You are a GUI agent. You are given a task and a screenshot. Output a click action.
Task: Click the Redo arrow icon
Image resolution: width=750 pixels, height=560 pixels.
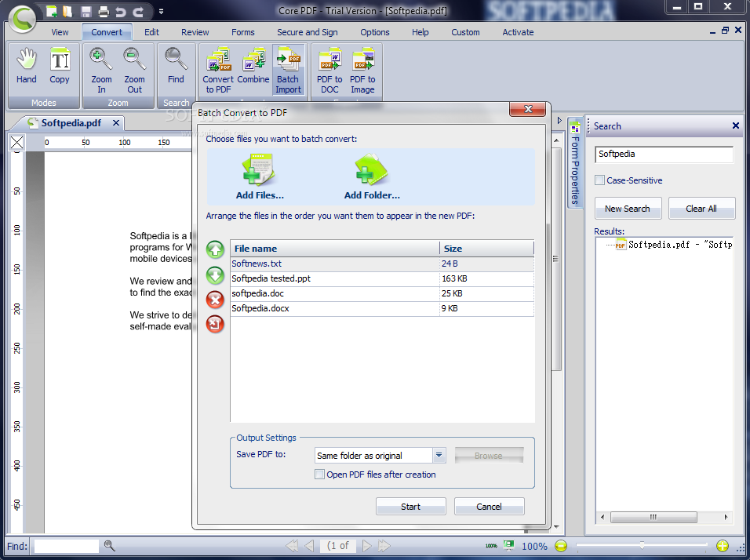click(138, 12)
